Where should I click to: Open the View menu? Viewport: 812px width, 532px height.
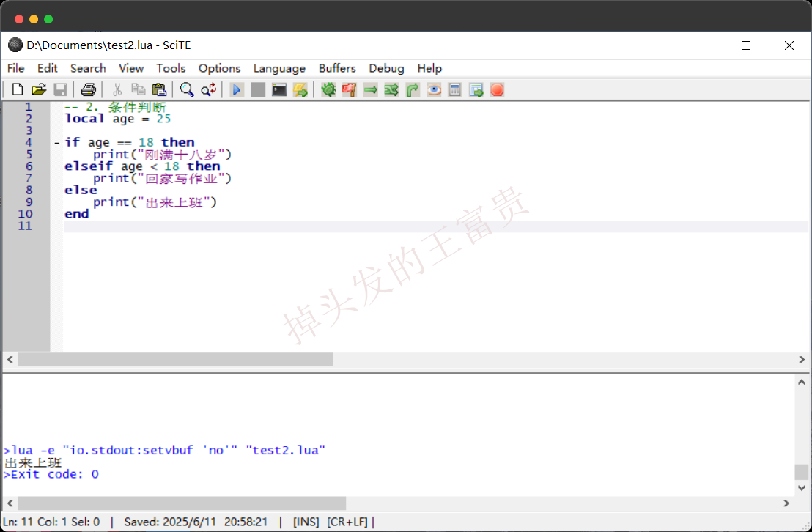131,68
